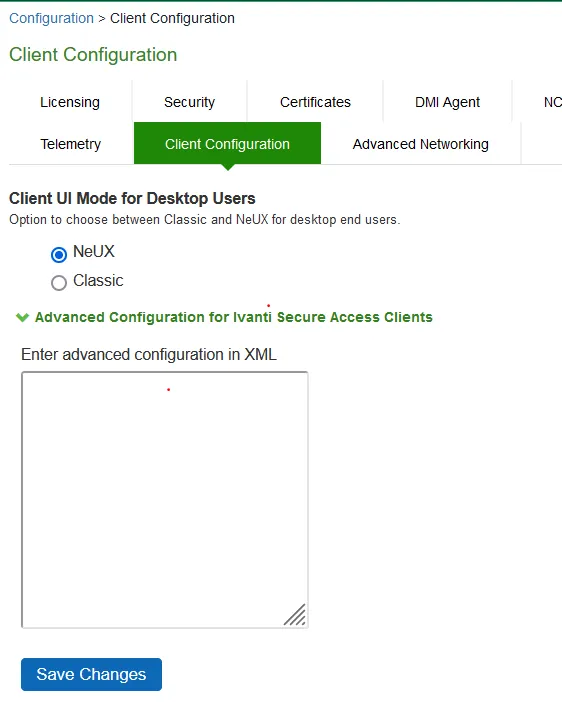This screenshot has height=712, width=562.
Task: Go to the Certificates tab
Action: coord(315,102)
